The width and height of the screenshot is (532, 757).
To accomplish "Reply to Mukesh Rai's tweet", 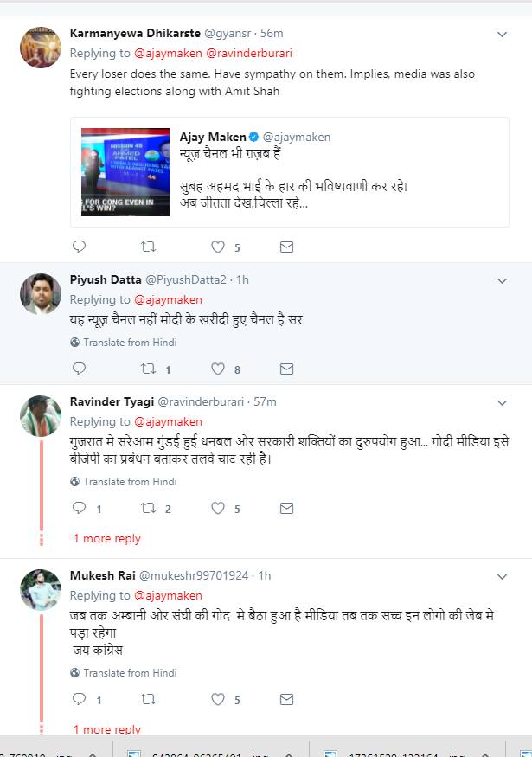I will [79, 699].
